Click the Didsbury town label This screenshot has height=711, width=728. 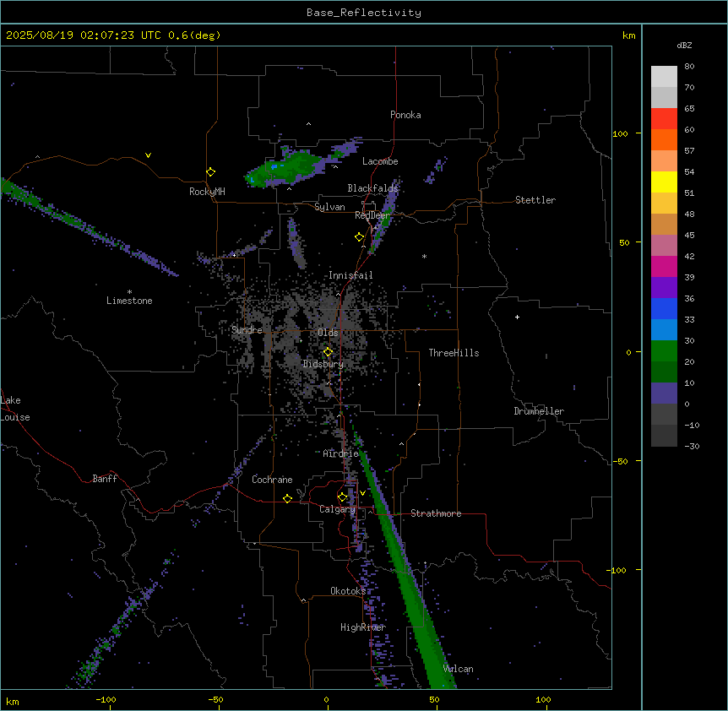point(323,364)
